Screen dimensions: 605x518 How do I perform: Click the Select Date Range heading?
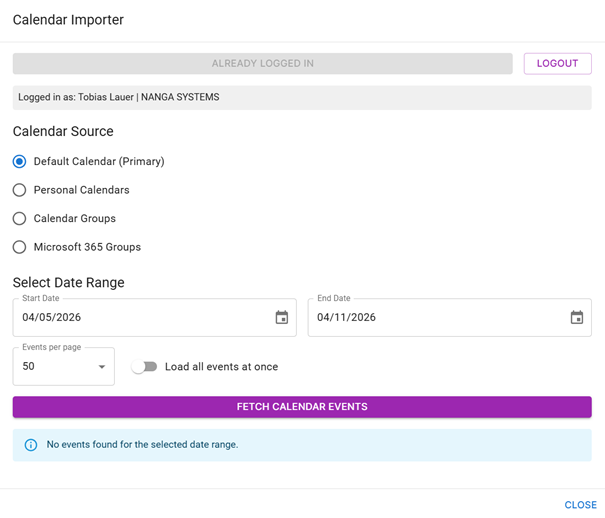coord(69,282)
